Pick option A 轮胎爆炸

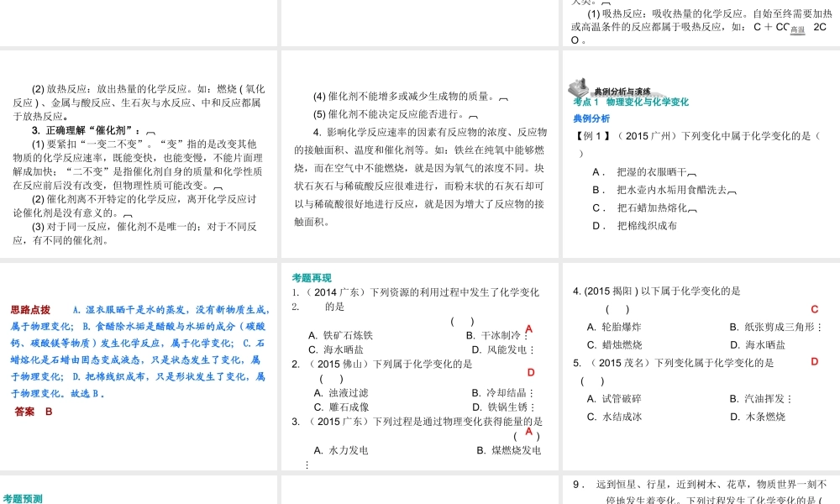coord(614,327)
